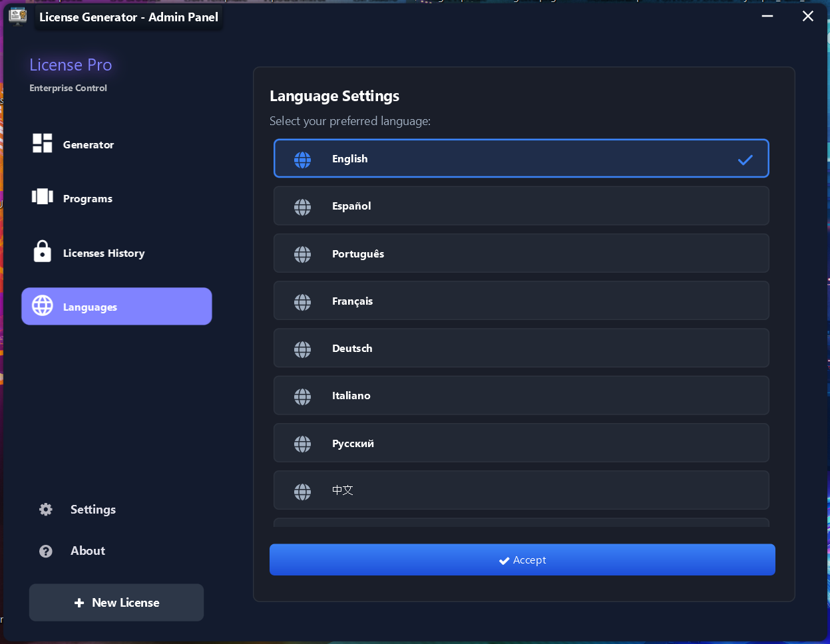The image size is (830, 644).
Task: Select Русский from the language list
Action: click(x=521, y=442)
